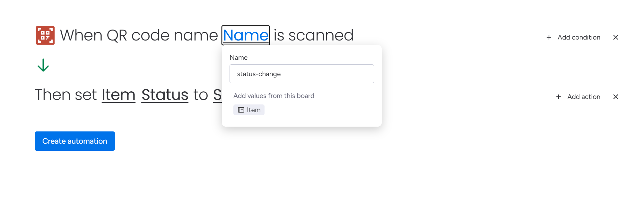Delete the set status action with its X

tap(615, 97)
